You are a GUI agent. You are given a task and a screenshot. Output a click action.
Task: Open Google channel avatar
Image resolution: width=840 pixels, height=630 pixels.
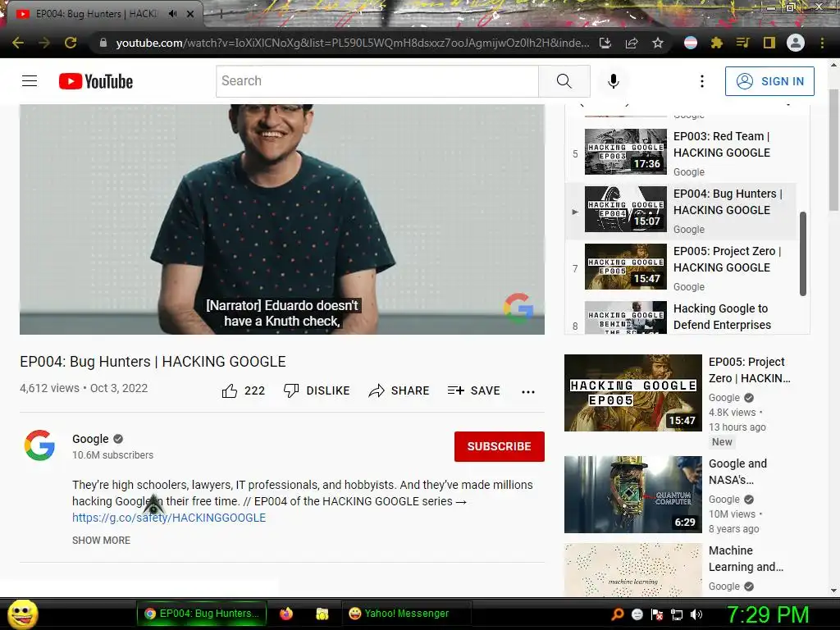click(x=39, y=445)
